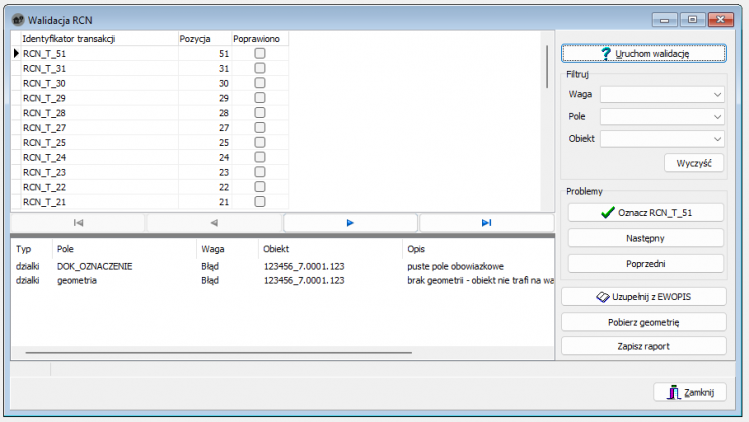Screen dimensions: 749x422
Task: Click 'puste pole obowiazkowe' description cell
Action: point(455,266)
